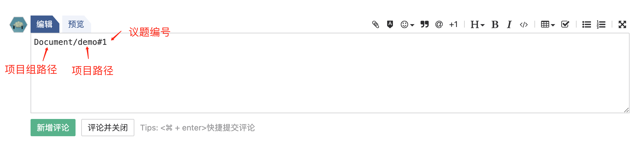Insert a numbered ordered list
This screenshot has width=644, height=150.
601,24
